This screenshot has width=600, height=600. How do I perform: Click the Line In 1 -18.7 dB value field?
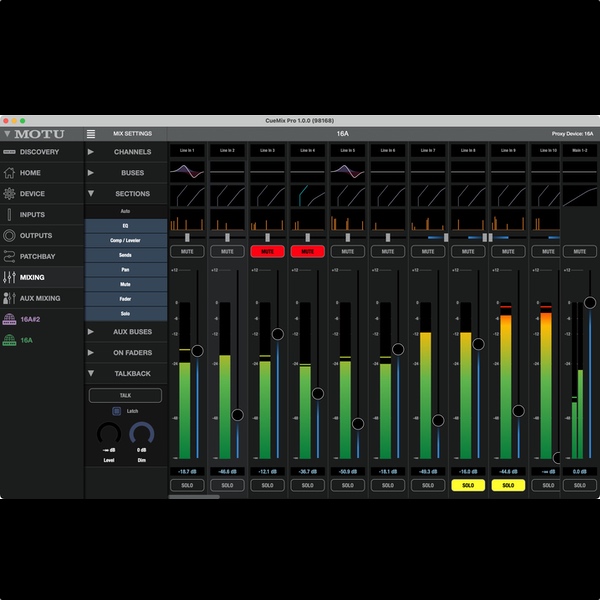point(187,471)
